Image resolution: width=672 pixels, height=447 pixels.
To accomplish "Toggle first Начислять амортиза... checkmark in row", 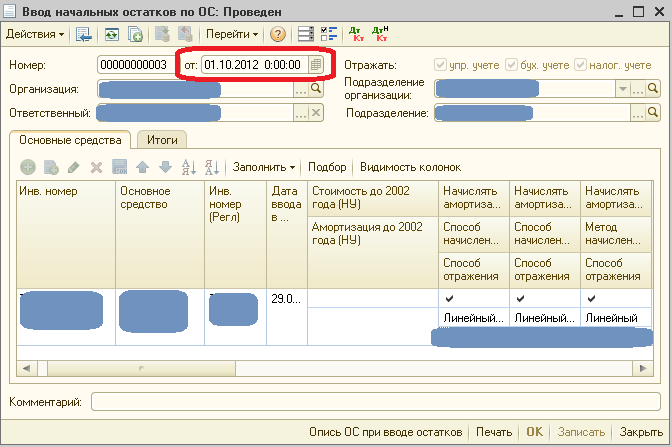I will pyautogui.click(x=449, y=299).
